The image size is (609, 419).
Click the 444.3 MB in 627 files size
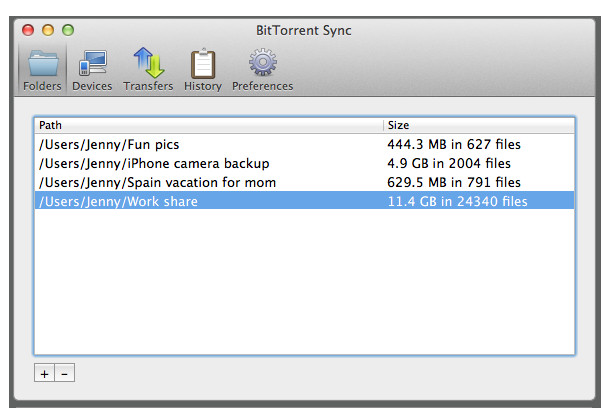pyautogui.click(x=454, y=145)
